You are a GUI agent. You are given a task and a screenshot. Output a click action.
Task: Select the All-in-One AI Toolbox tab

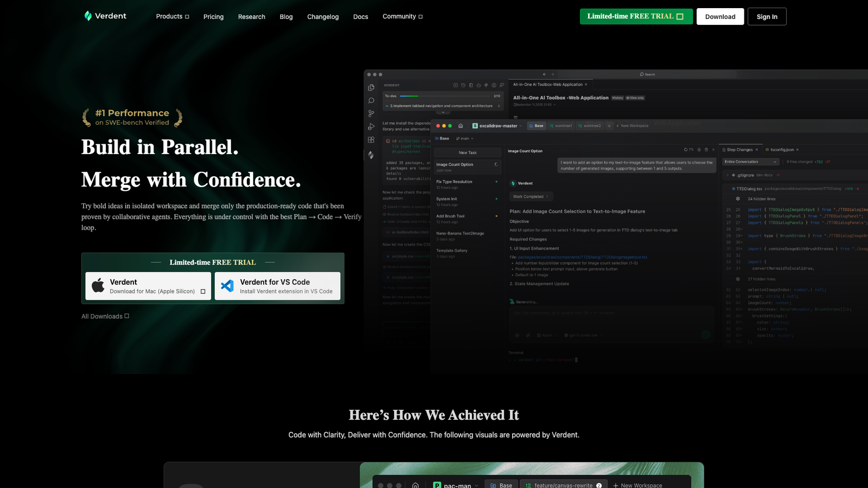[x=550, y=85]
